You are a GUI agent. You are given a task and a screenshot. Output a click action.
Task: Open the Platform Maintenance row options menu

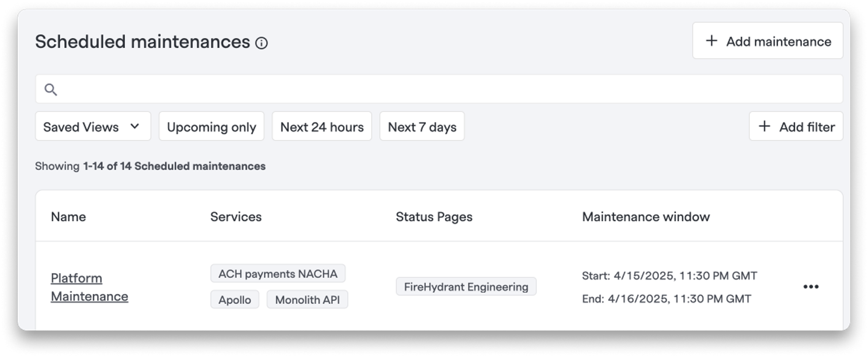(x=811, y=286)
